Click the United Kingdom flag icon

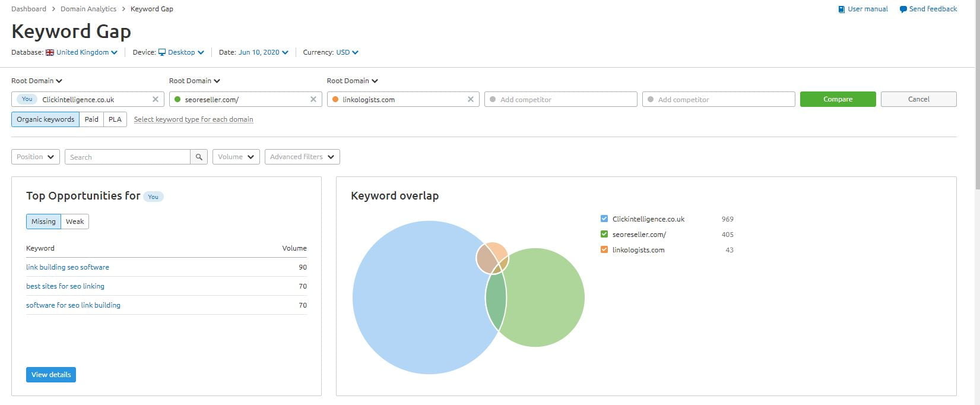(x=50, y=52)
